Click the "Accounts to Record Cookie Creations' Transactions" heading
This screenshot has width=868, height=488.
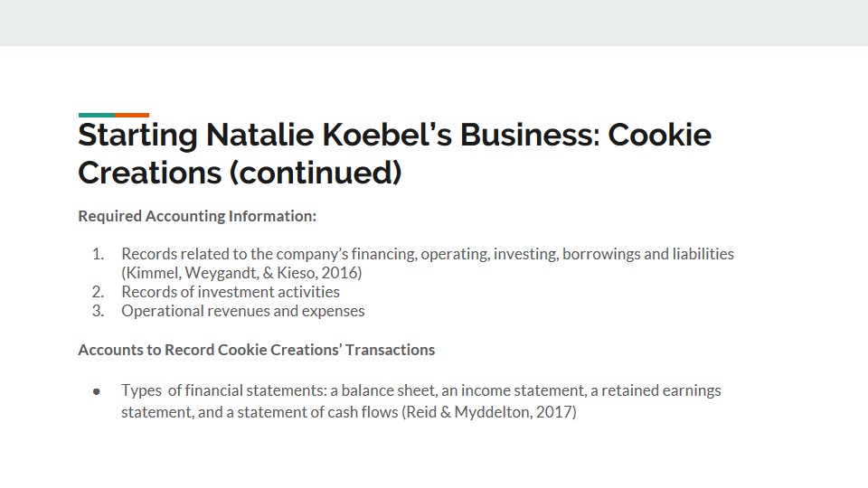(x=256, y=351)
